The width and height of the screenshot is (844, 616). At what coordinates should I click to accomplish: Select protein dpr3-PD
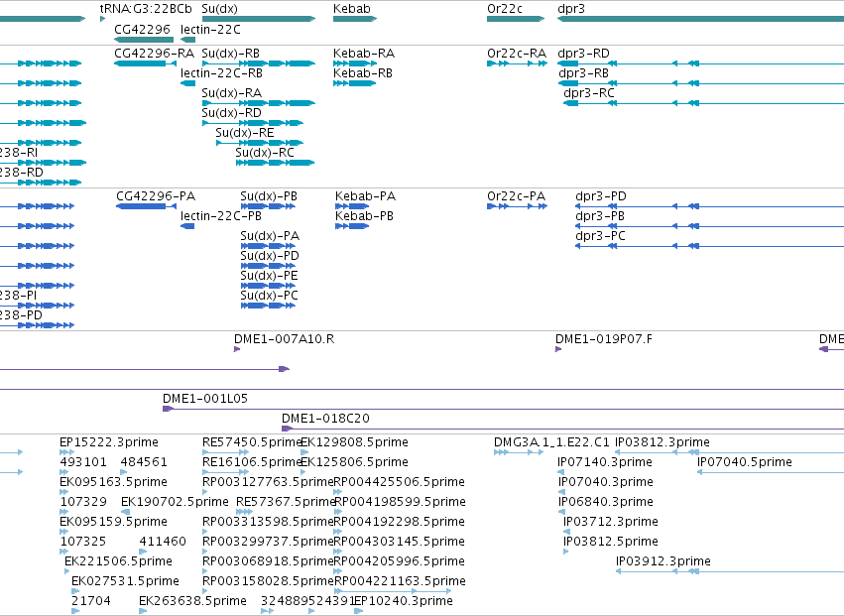(601, 196)
